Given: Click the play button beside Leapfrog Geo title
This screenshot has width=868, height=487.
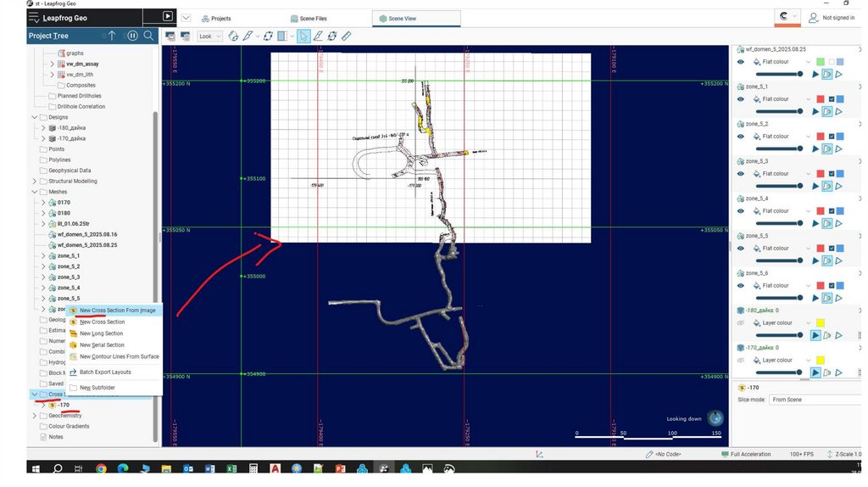Looking at the screenshot, I should pyautogui.click(x=168, y=16).
